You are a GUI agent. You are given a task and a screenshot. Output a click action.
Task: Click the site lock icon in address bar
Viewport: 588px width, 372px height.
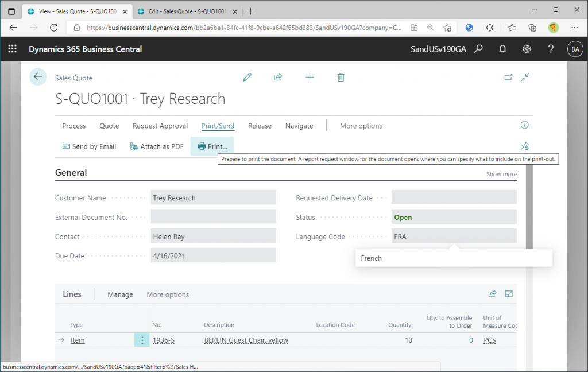[77, 28]
